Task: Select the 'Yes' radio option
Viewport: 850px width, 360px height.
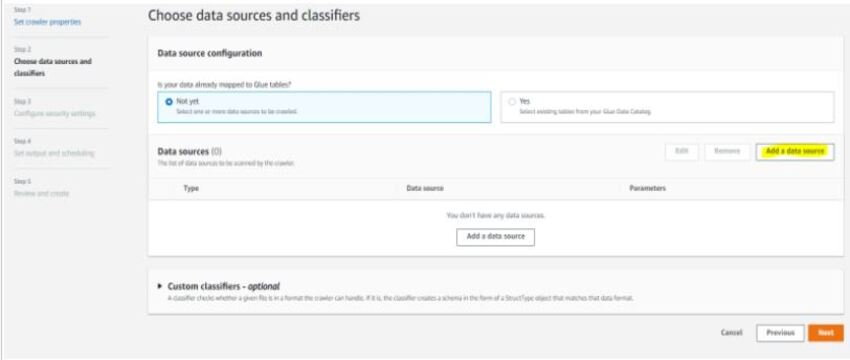Action: (x=512, y=101)
